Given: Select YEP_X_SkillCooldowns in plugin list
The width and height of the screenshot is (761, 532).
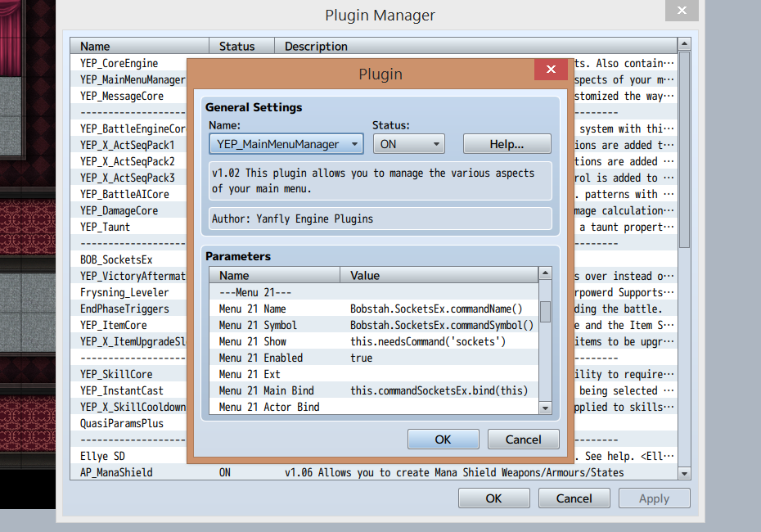Looking at the screenshot, I should click(x=133, y=408).
